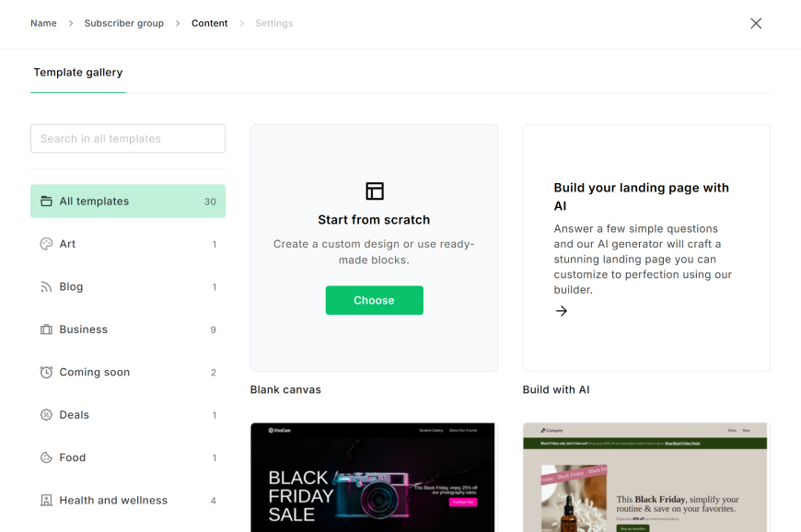Select the All templates category

pos(128,202)
